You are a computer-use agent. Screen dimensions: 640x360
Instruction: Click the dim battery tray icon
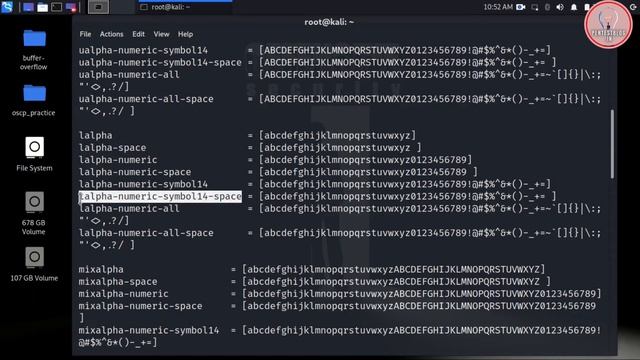tap(547, 7)
